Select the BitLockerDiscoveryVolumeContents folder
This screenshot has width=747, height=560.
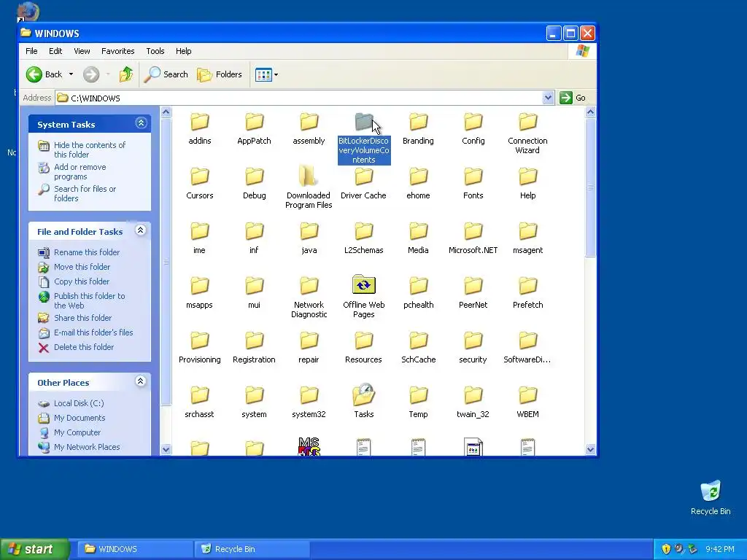[364, 139]
